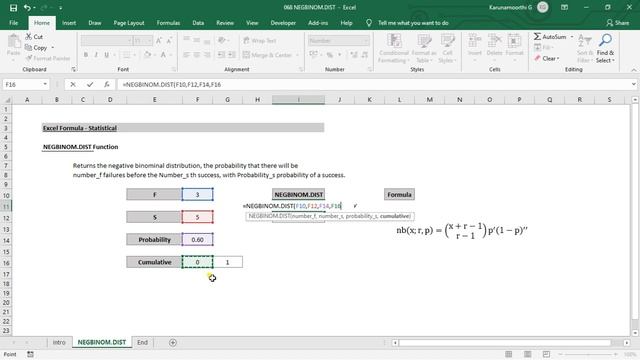Screen dimensions: 640x360
Task: Open Find & Select magnifier
Action: click(605, 47)
